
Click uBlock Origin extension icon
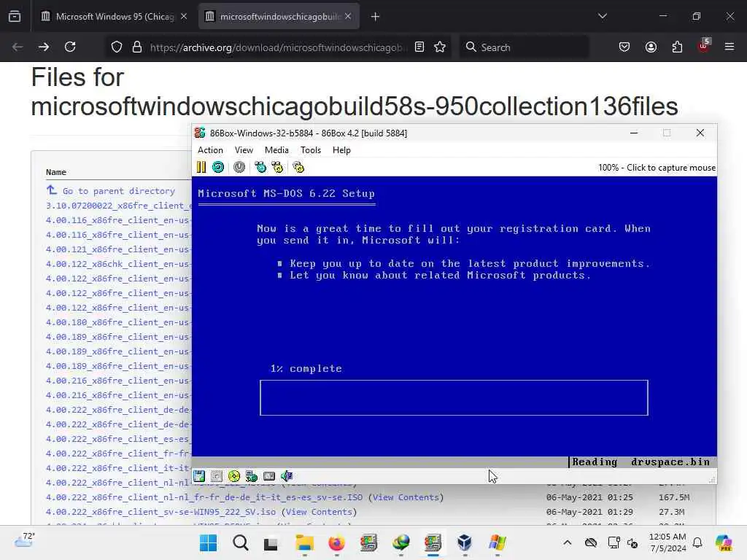pos(704,46)
